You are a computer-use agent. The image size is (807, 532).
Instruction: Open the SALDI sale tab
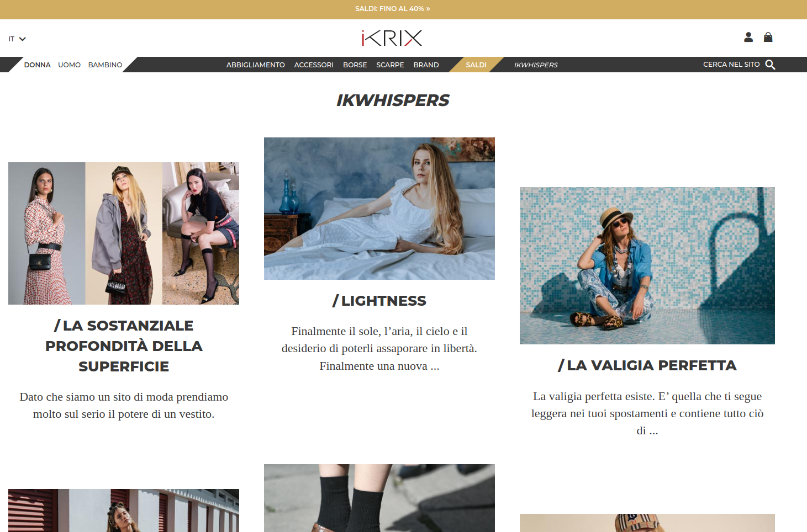tap(476, 65)
